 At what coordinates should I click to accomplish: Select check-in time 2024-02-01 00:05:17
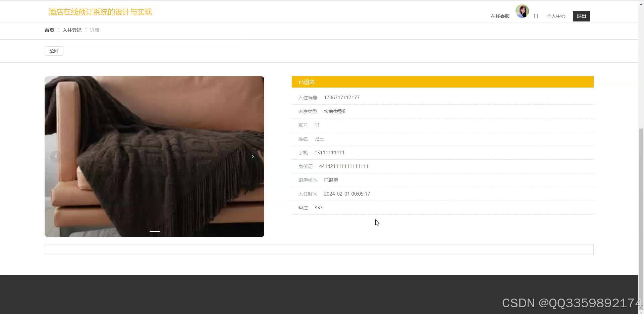pos(347,194)
